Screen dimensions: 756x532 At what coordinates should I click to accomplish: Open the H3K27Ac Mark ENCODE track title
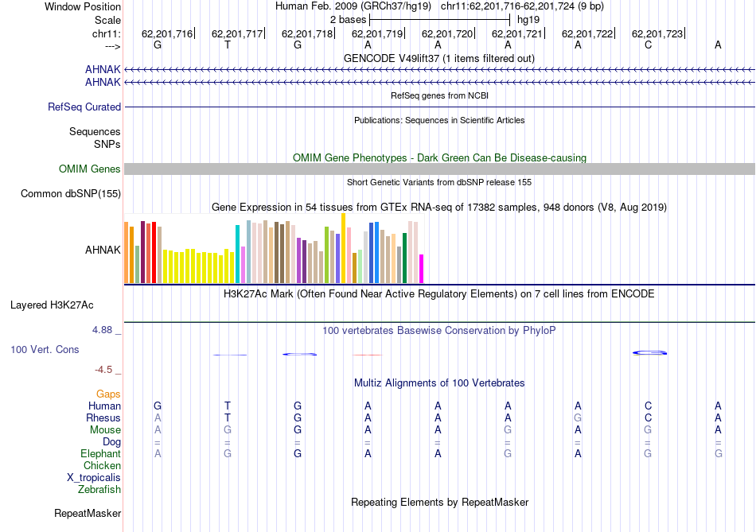[439, 294]
